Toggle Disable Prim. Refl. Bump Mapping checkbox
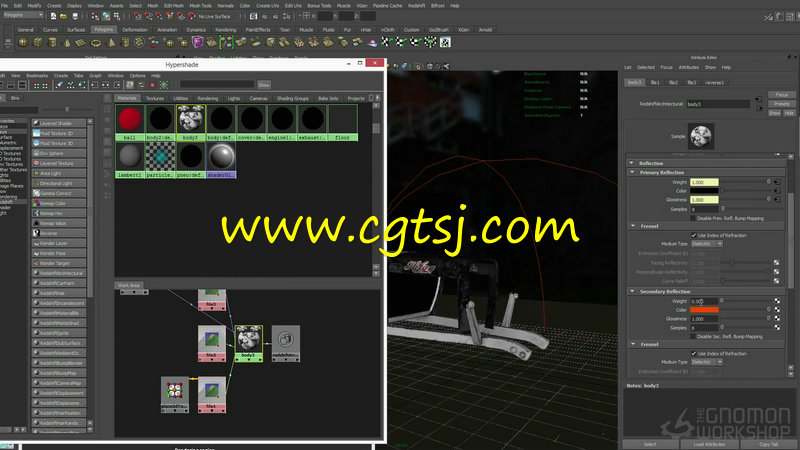 693,218
